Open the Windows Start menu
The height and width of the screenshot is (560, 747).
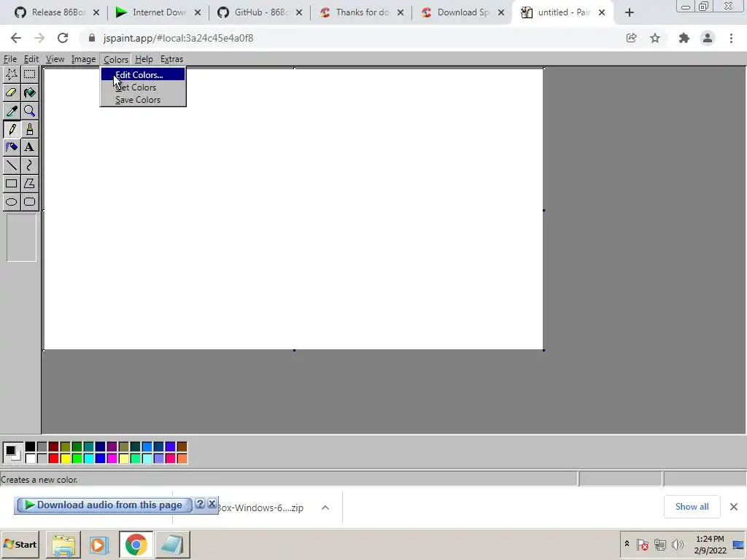[20, 544]
